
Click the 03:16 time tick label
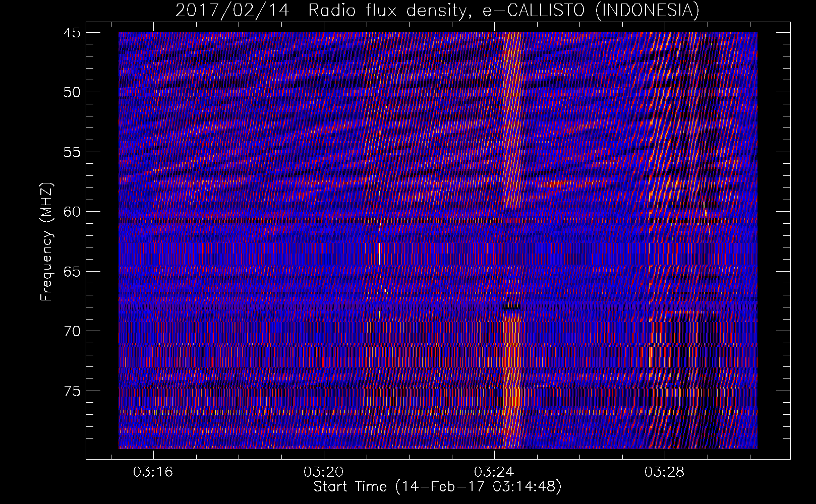coord(153,472)
